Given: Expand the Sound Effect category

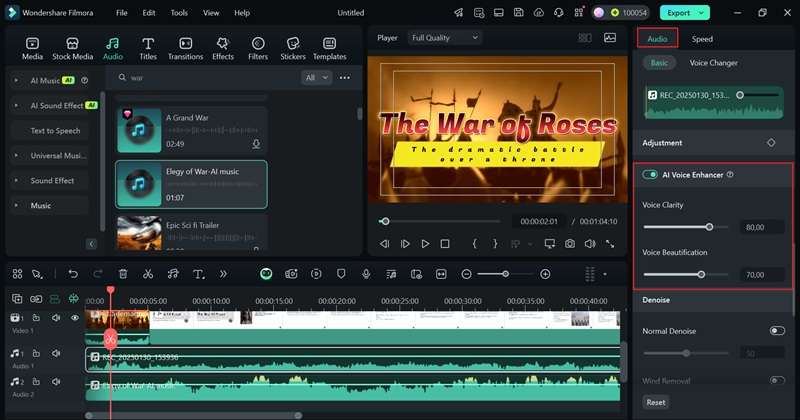Looking at the screenshot, I should coord(16,181).
